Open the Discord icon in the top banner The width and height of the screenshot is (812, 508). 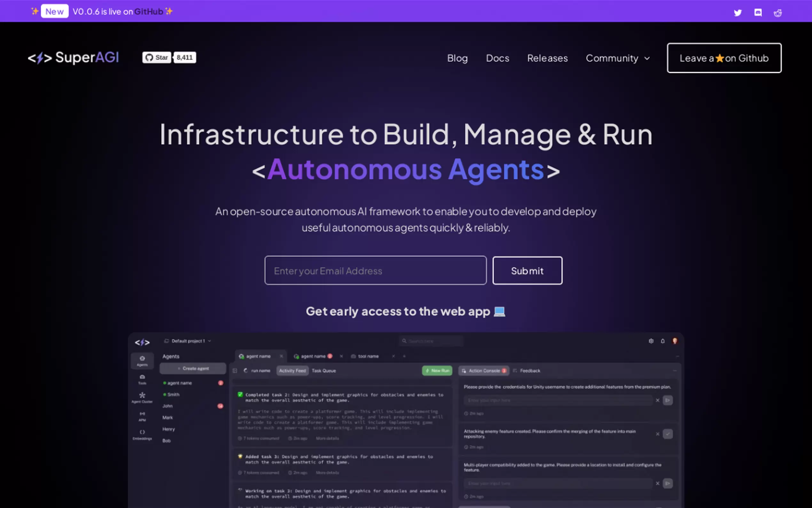click(758, 13)
